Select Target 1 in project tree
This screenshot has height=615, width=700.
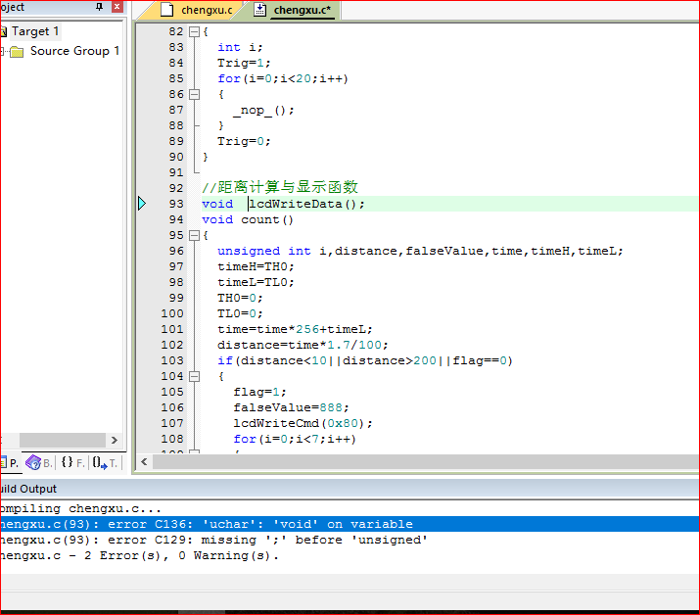(x=35, y=31)
